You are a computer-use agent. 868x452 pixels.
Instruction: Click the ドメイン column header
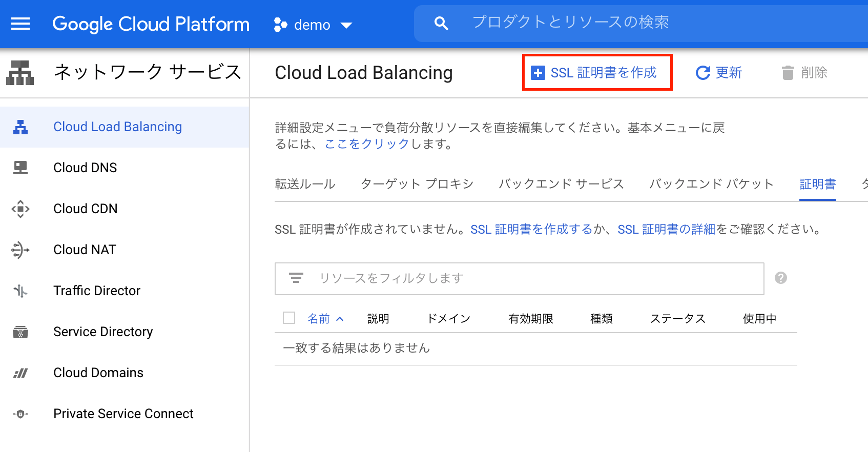pyautogui.click(x=449, y=319)
